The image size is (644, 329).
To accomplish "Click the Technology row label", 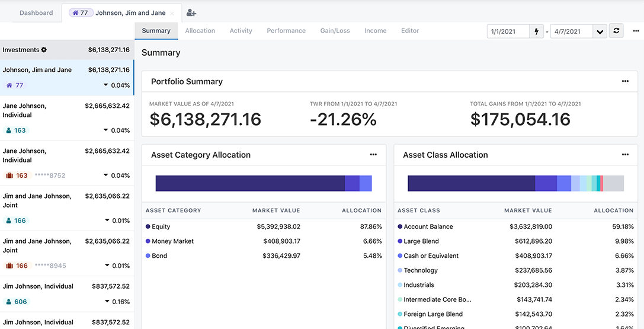I will [421, 270].
